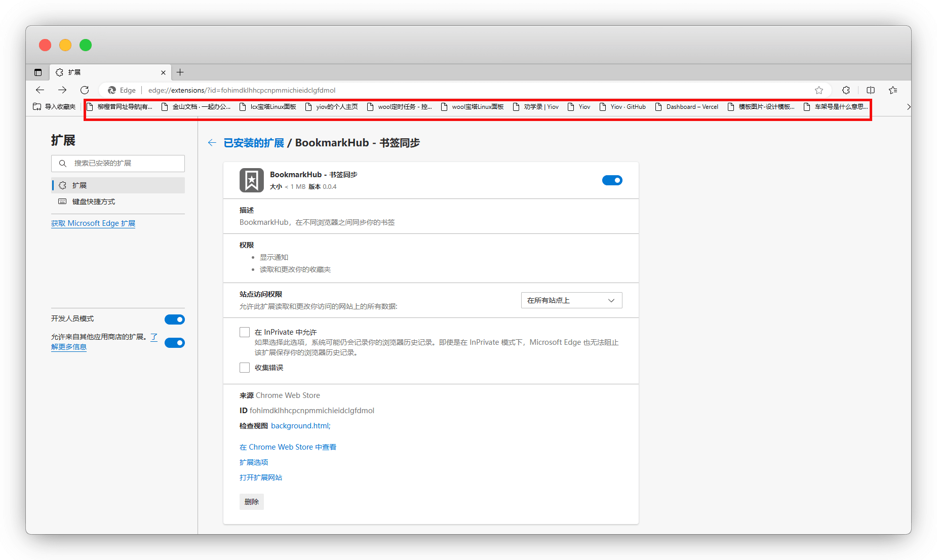The image size is (937, 560).
Task: Click the back navigation arrow icon
Action: 40,90
